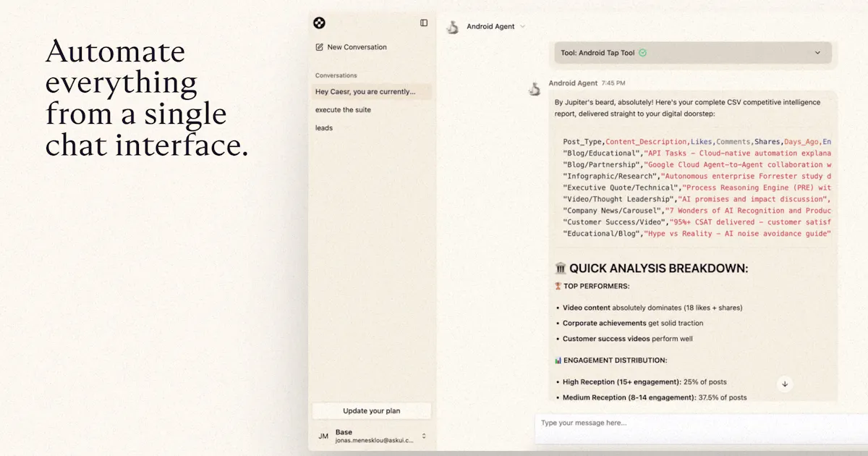This screenshot has width=868, height=456.
Task: Click the Update your plan button
Action: (372, 411)
